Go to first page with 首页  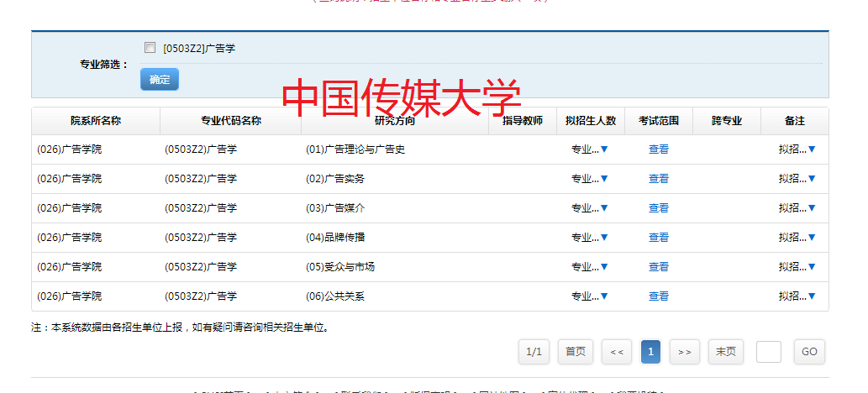click(576, 352)
